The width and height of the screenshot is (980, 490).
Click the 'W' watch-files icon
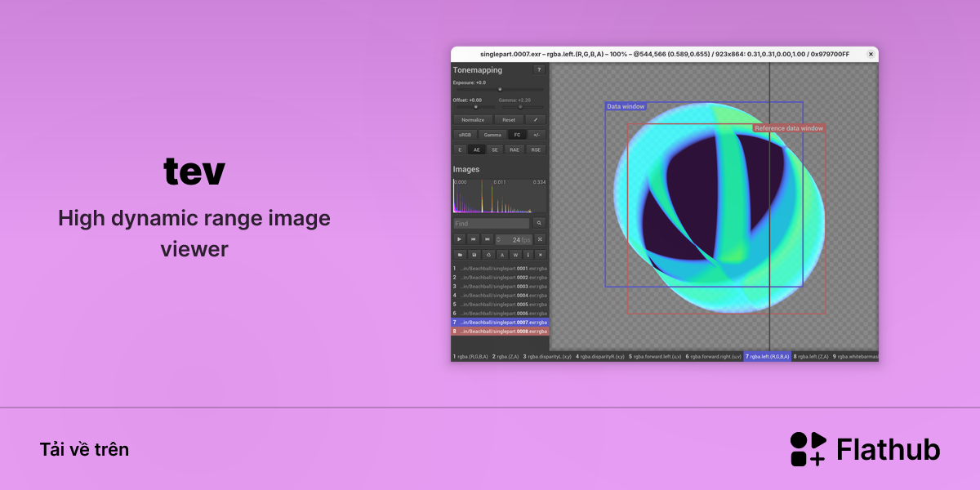[x=514, y=254]
